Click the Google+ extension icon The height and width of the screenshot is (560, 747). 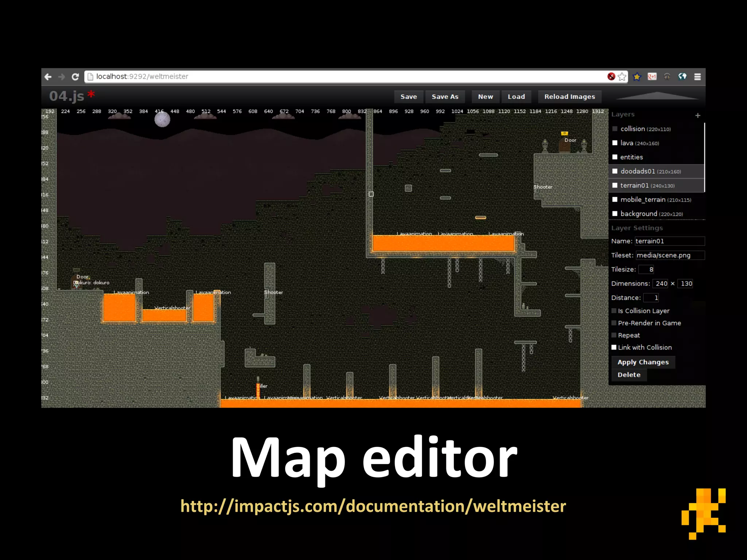652,77
